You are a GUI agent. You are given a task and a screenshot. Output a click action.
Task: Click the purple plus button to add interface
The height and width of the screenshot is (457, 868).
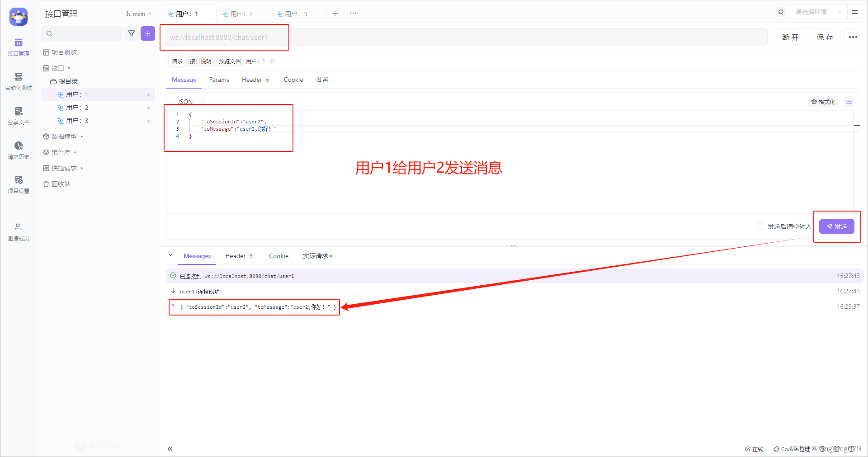pyautogui.click(x=148, y=33)
